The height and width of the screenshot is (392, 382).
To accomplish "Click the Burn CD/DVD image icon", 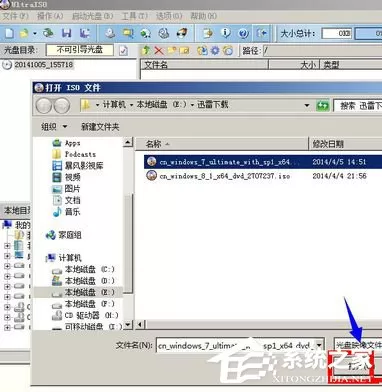I will [x=182, y=33].
